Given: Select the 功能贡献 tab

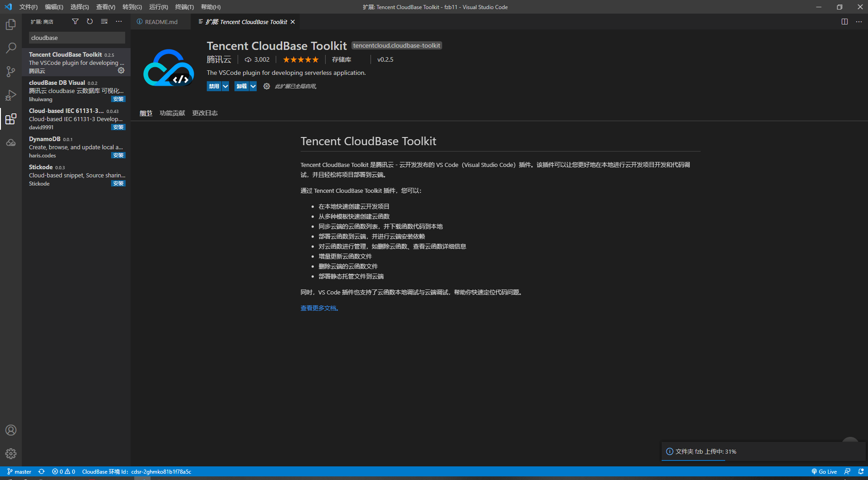Looking at the screenshot, I should tap(172, 113).
